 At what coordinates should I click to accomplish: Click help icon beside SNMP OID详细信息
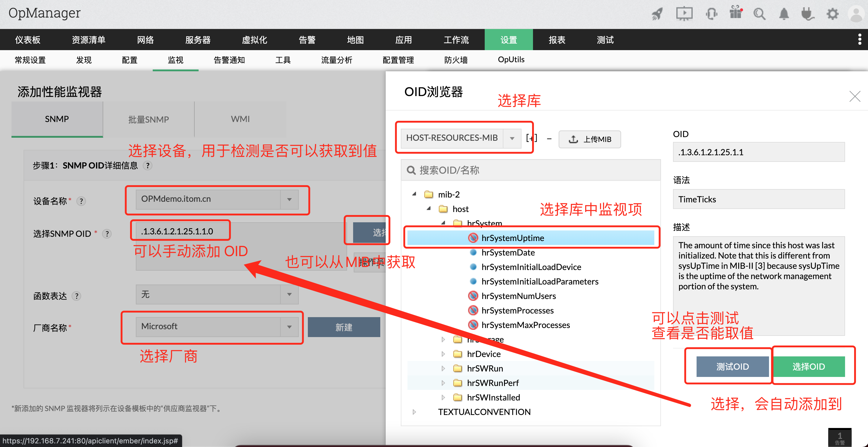point(148,166)
